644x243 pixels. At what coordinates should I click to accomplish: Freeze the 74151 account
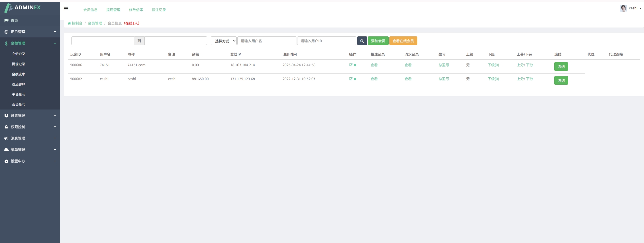point(561,67)
